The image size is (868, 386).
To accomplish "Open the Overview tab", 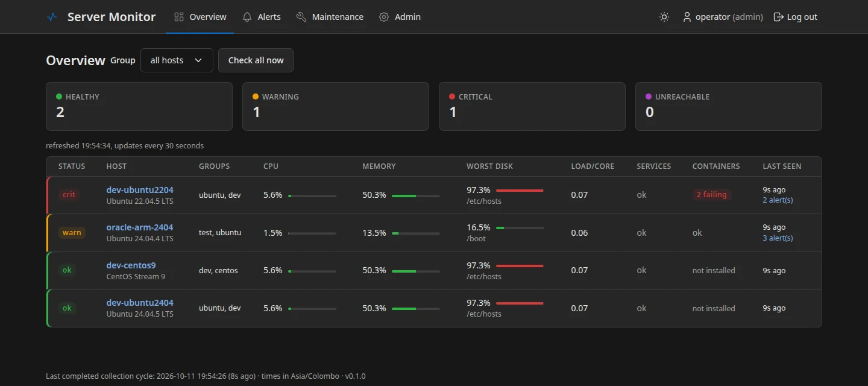I will pos(200,17).
